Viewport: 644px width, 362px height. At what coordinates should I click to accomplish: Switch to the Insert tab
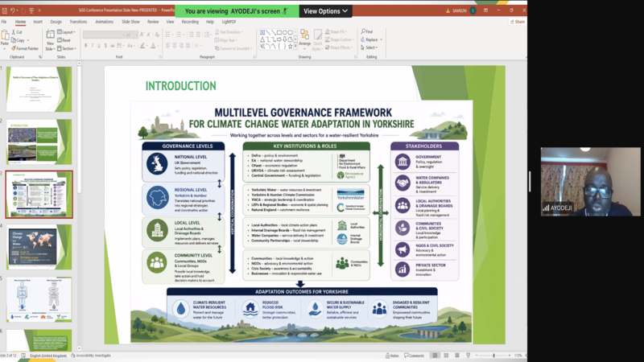pos(38,22)
